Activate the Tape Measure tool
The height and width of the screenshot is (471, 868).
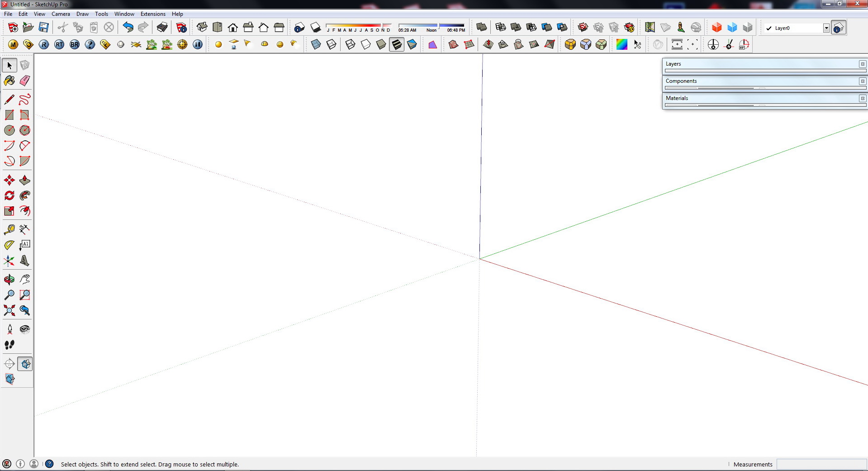9,230
